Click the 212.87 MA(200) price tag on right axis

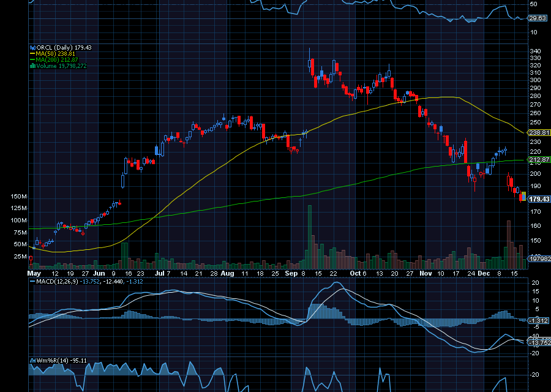[538, 159]
